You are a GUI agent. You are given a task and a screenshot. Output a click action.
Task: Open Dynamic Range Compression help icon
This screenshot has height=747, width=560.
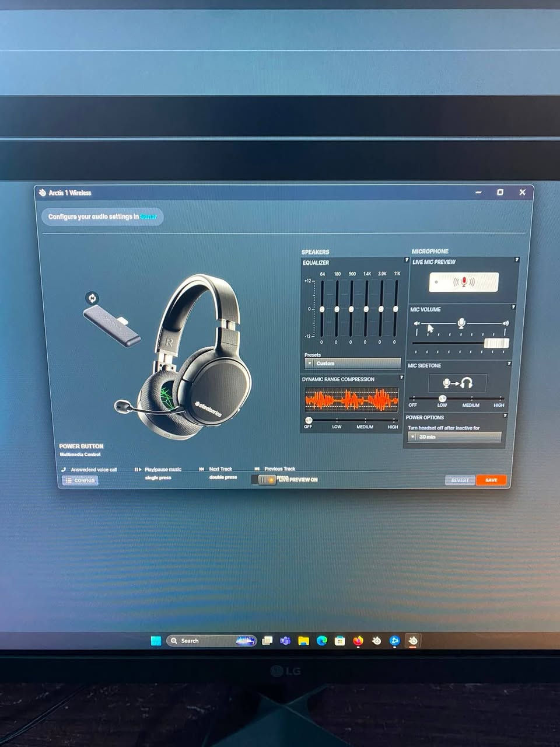[401, 377]
